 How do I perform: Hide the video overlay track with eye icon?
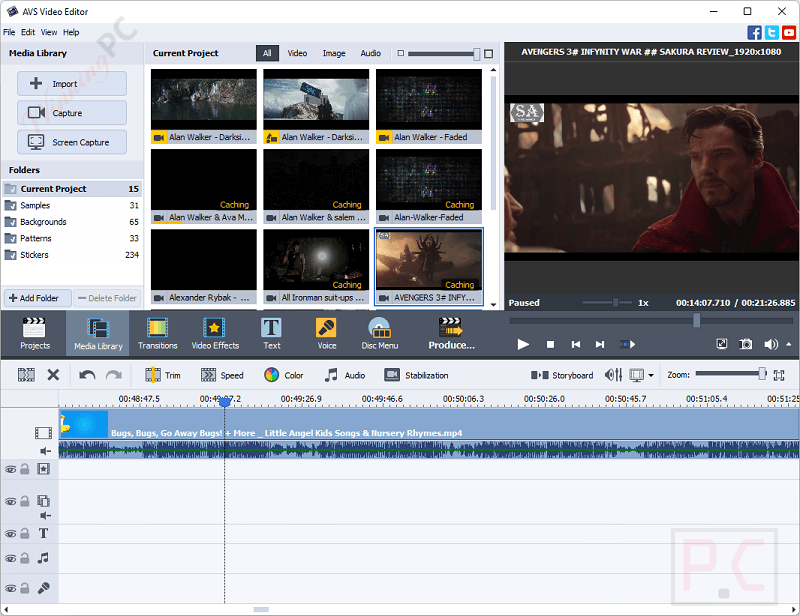coord(10,500)
